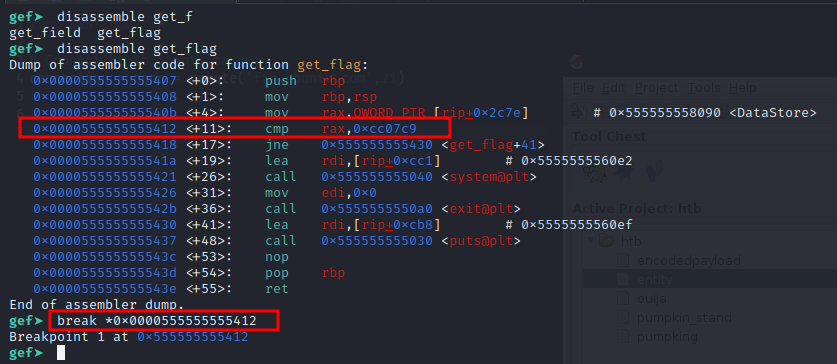Viewport: 837px width, 364px height.
Task: Click the toolbar arrow icon below File menu
Action: click(x=578, y=112)
